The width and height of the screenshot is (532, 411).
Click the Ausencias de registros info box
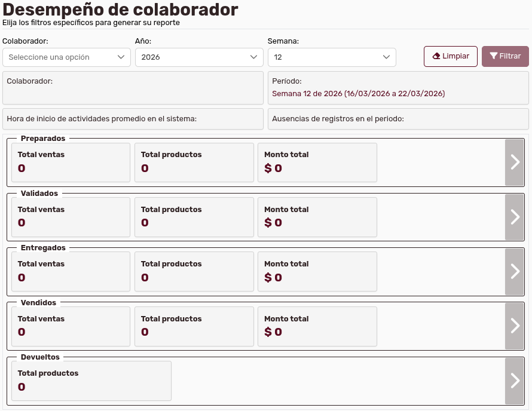click(x=398, y=119)
